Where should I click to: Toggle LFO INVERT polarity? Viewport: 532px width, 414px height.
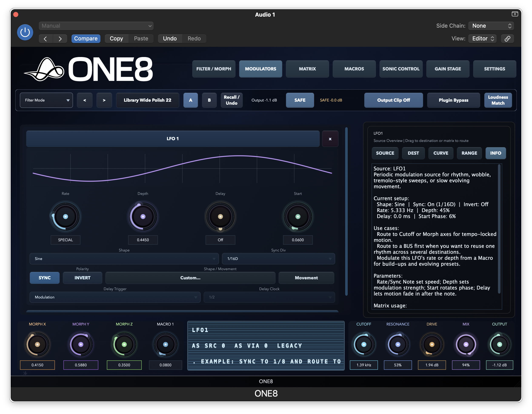(x=82, y=278)
